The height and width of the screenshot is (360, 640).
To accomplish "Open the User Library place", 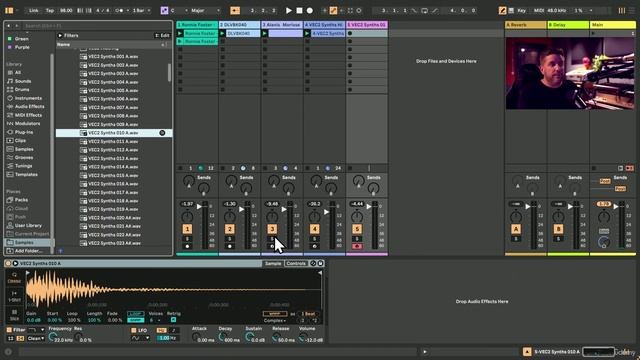I will [x=28, y=225].
